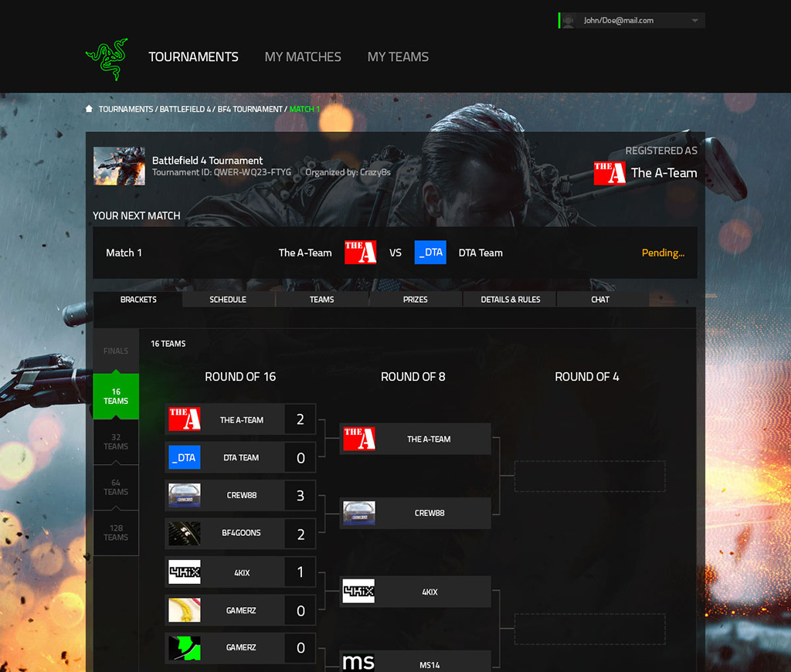Click the home breadcrumb icon

(90, 108)
